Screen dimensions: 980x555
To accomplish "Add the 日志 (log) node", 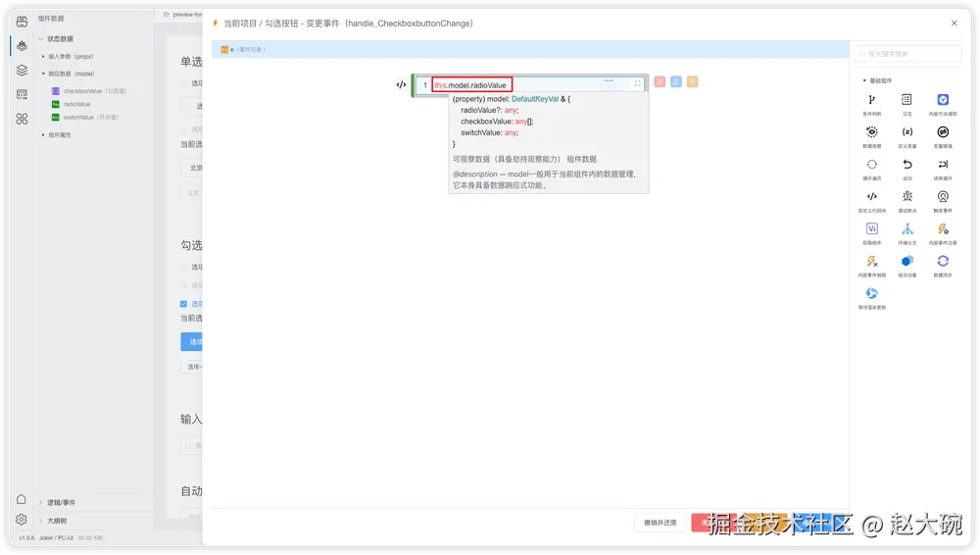I will point(906,100).
